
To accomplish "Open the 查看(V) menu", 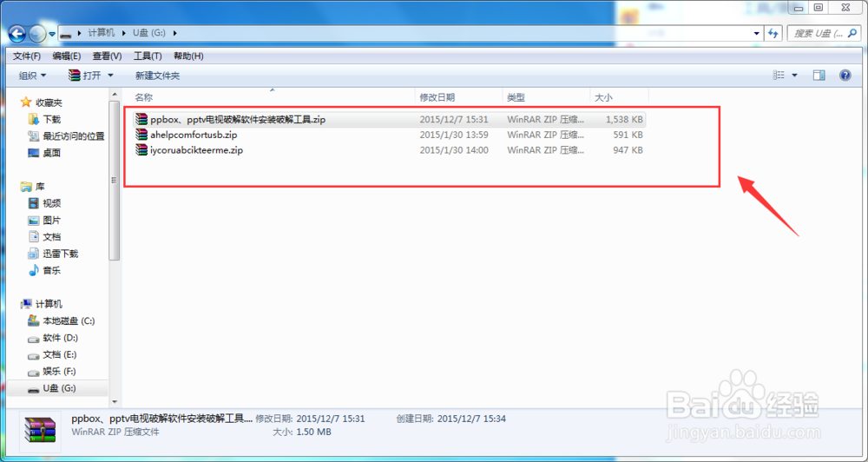I will point(107,56).
